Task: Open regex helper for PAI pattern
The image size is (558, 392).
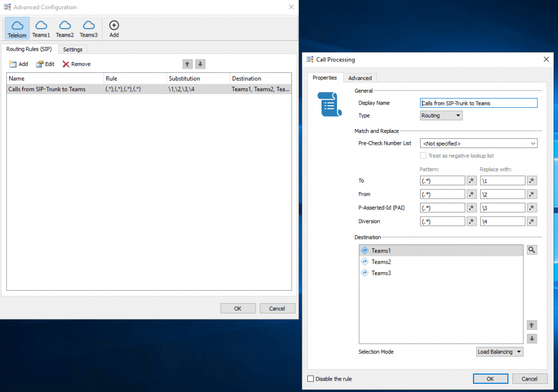Action: 471,208
